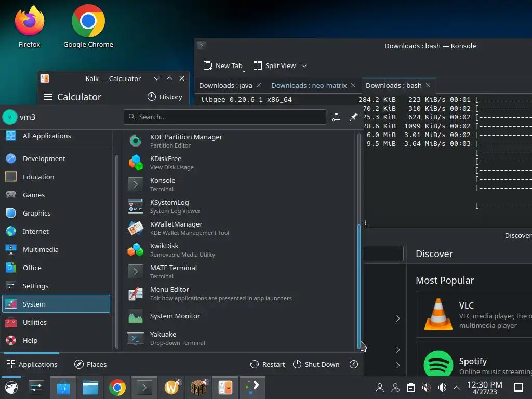Click New Tab in Konsole
The image size is (532, 399).
click(222, 66)
